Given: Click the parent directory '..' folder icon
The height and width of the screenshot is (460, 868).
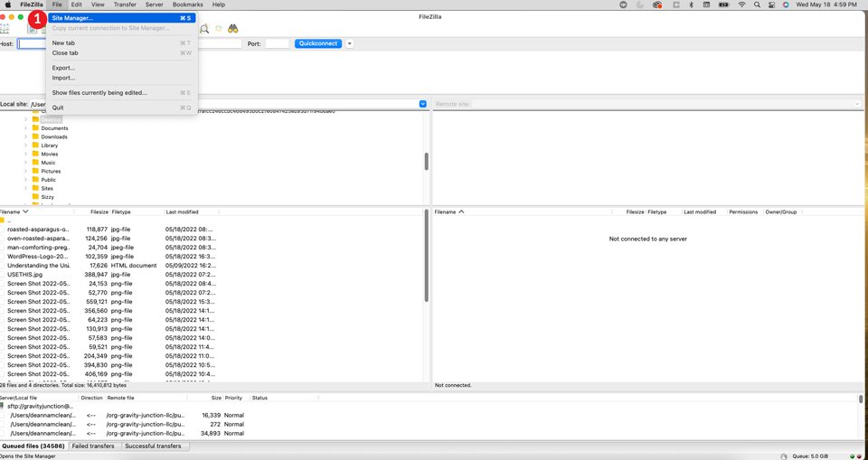Looking at the screenshot, I should (2, 220).
